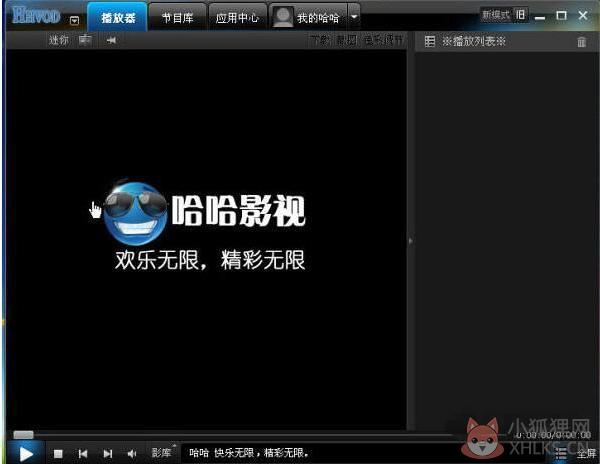Click 截图 screenshot button
Viewport: 600px width, 464px height.
[x=347, y=40]
